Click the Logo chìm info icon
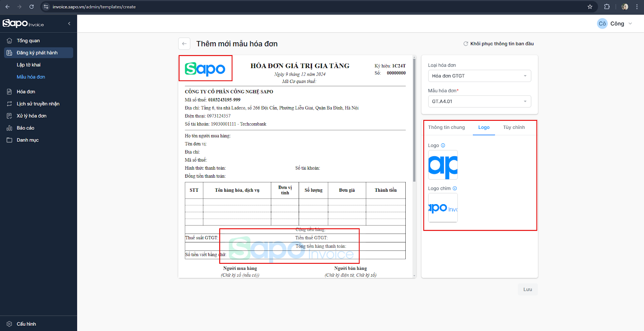The height and width of the screenshot is (331, 644). [x=455, y=188]
